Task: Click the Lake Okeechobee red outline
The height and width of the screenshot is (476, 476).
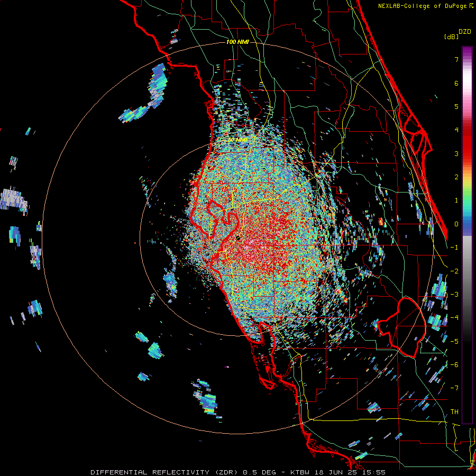Action: 401,327
